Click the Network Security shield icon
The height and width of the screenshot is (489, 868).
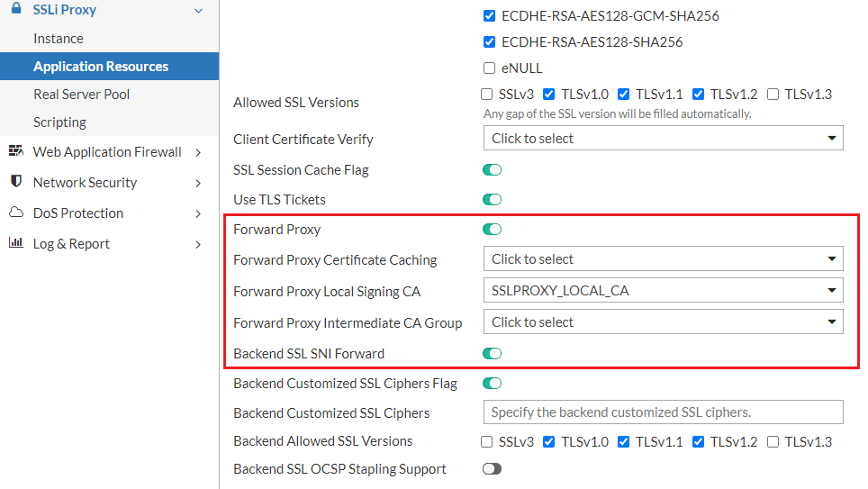click(x=16, y=182)
